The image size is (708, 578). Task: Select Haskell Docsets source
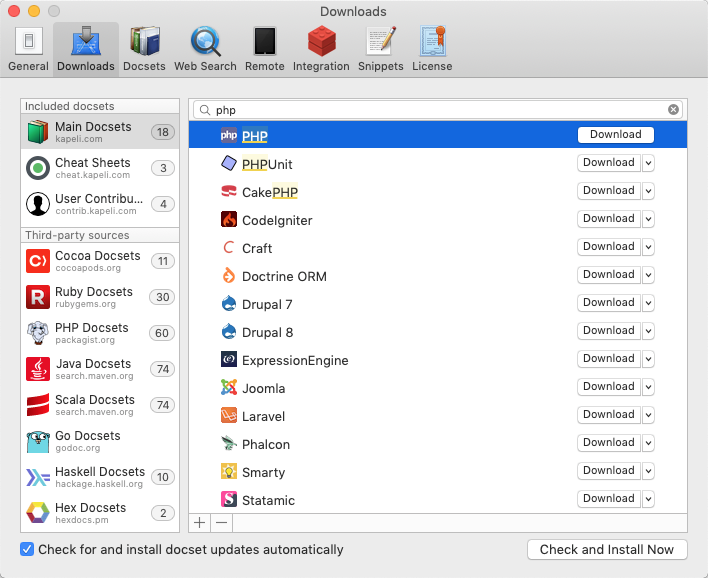coord(100,477)
